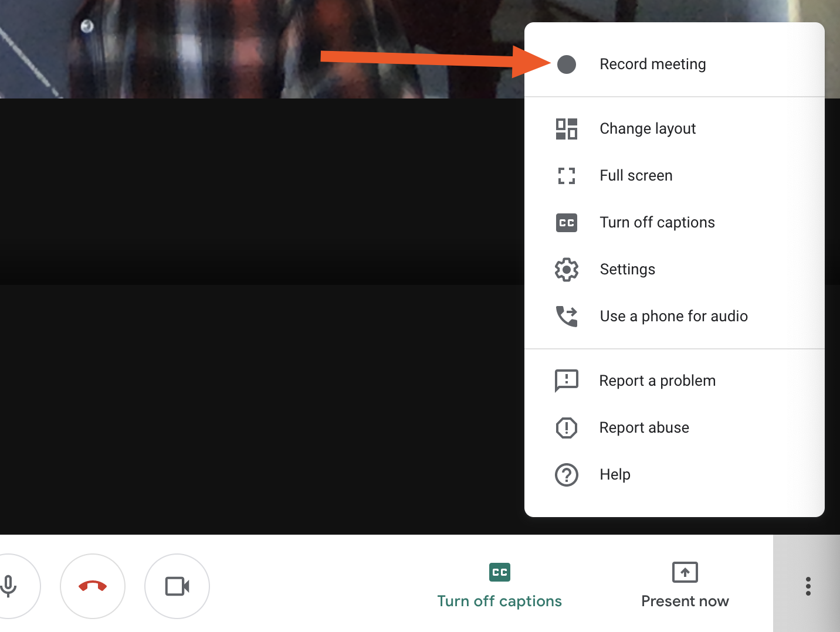Click the Change layout grid icon
This screenshot has width=840, height=632.
point(566,129)
